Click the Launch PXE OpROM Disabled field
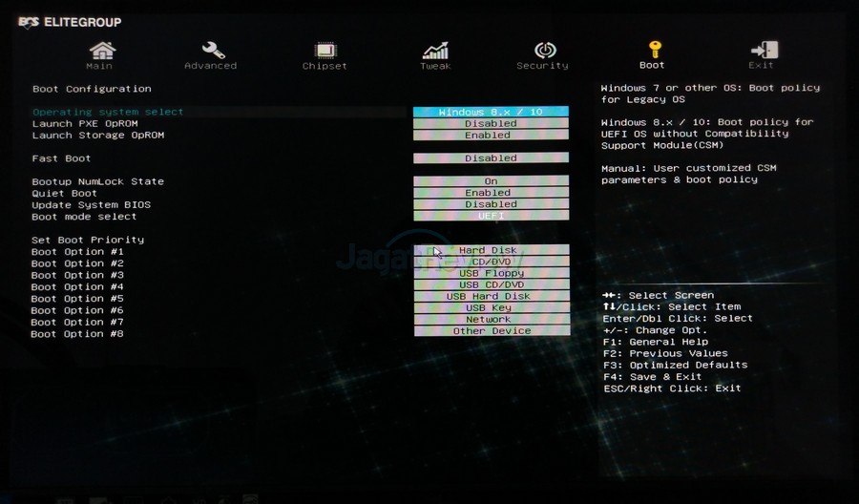 pyautogui.click(x=491, y=123)
